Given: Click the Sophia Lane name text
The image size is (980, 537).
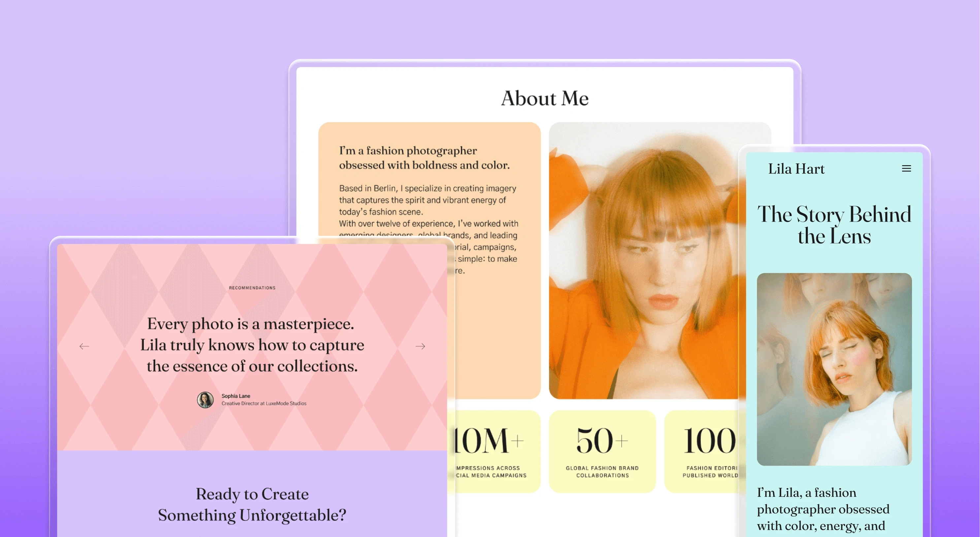Looking at the screenshot, I should pos(236,396).
